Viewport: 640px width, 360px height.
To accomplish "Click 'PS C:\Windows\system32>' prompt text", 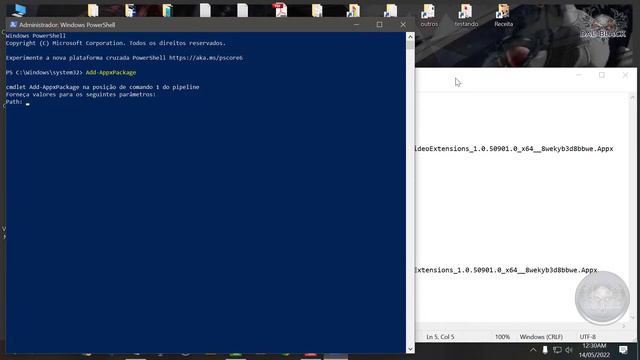I will (x=44, y=73).
